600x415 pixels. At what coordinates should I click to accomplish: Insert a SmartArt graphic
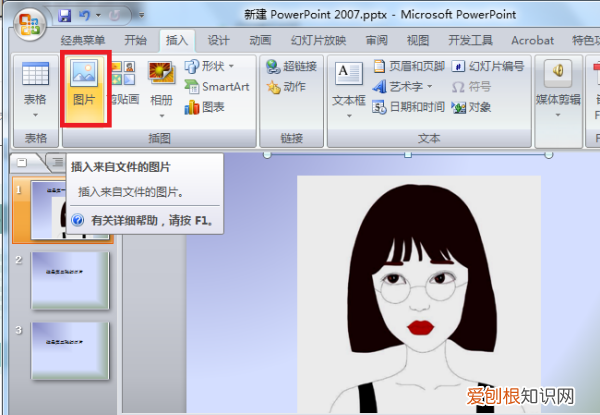pyautogui.click(x=217, y=87)
